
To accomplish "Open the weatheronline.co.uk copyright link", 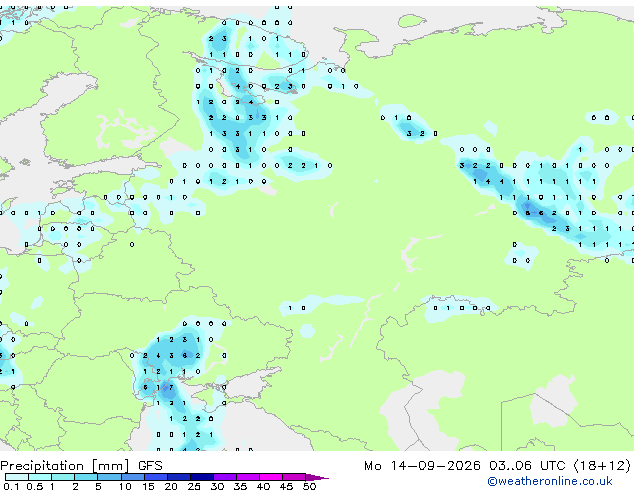I will click(x=550, y=481).
